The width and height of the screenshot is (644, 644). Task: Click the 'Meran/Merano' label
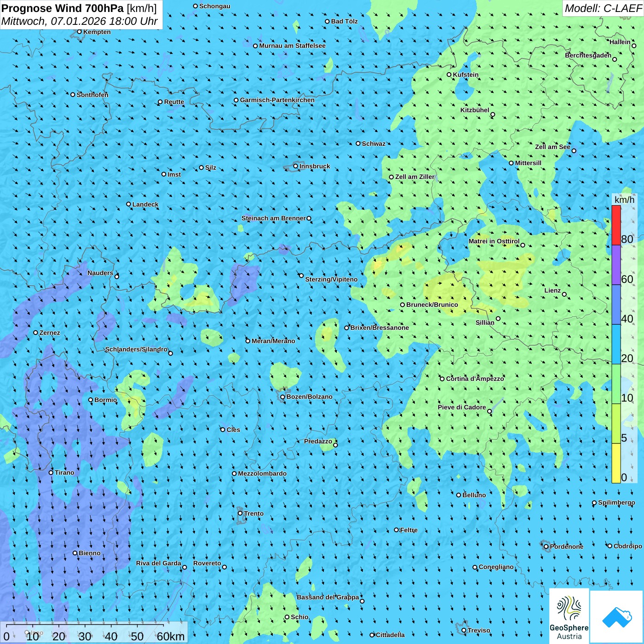tap(273, 341)
